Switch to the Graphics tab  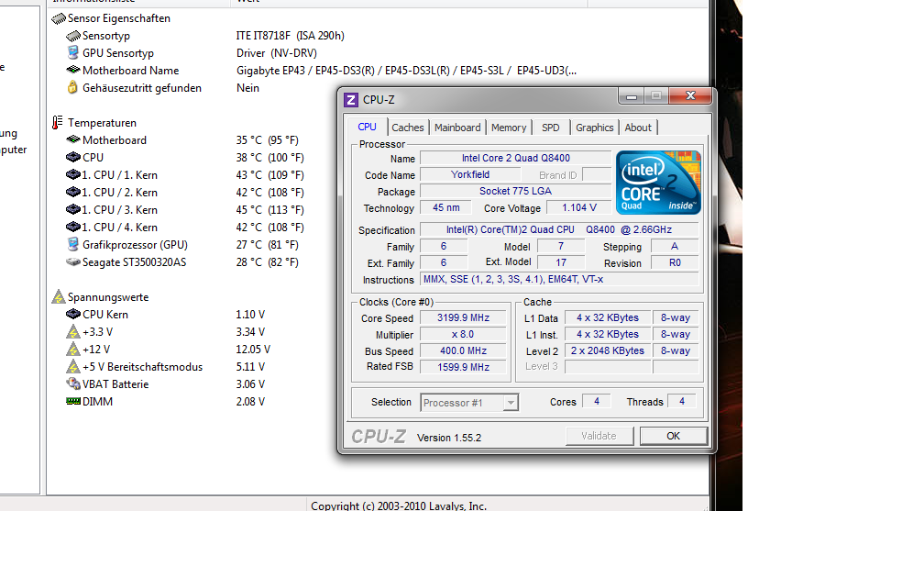pyautogui.click(x=595, y=128)
